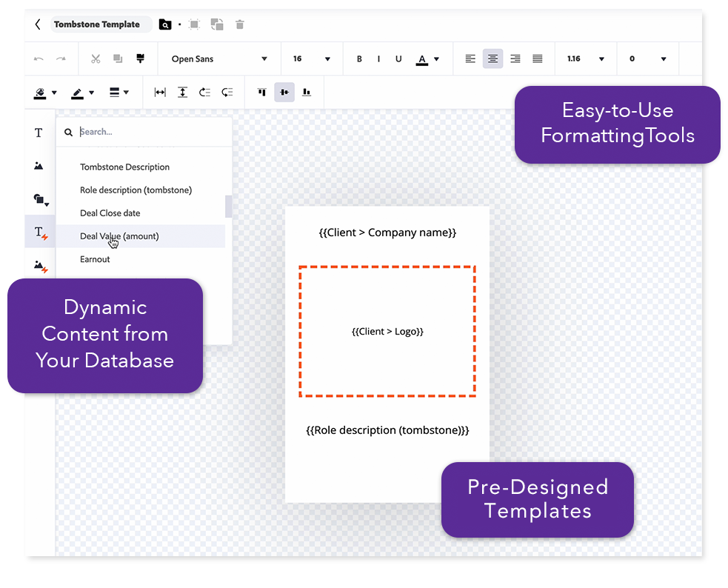Screen dimensions: 728x588
Task: Click the Client Logo placeholder box
Action: (387, 332)
